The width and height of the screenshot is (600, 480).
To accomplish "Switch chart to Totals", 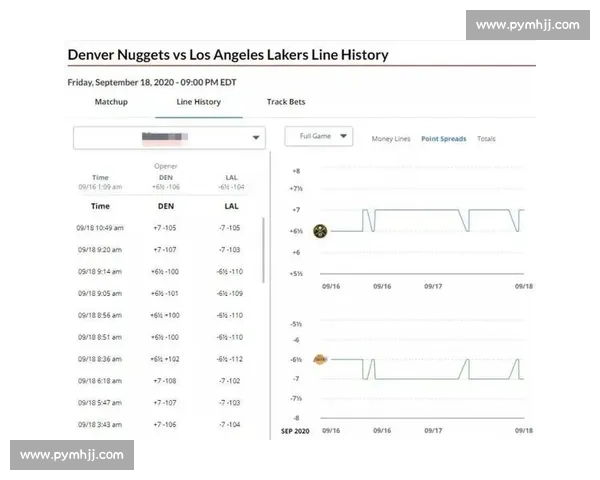I will pos(486,139).
